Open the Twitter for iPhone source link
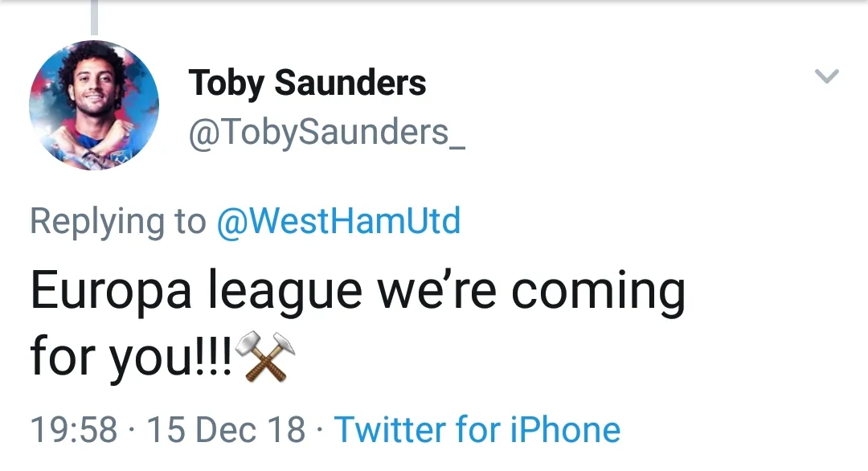Screen dimensions: 868x471 click(477, 429)
